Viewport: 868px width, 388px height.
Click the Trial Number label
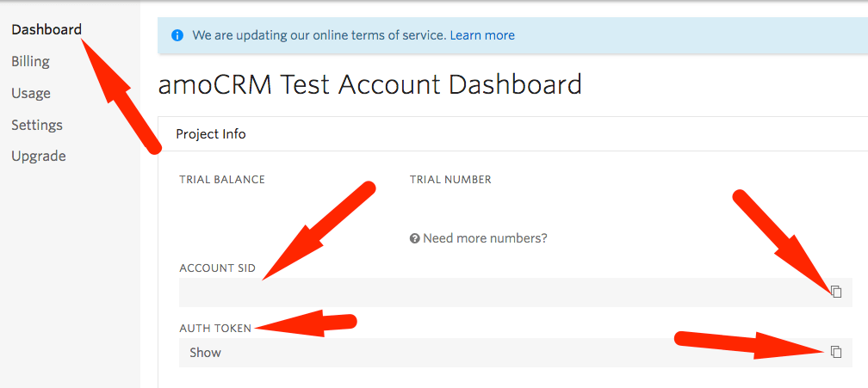coord(450,180)
